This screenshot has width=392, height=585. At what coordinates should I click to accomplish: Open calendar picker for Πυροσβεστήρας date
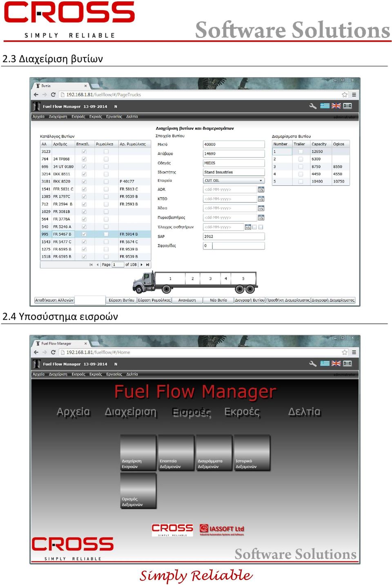pos(261,218)
